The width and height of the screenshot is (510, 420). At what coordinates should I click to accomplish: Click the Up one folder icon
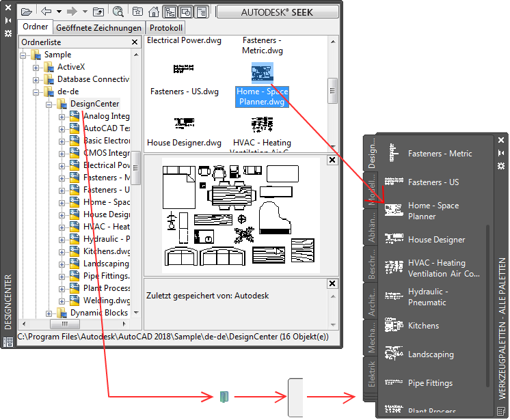pos(98,12)
